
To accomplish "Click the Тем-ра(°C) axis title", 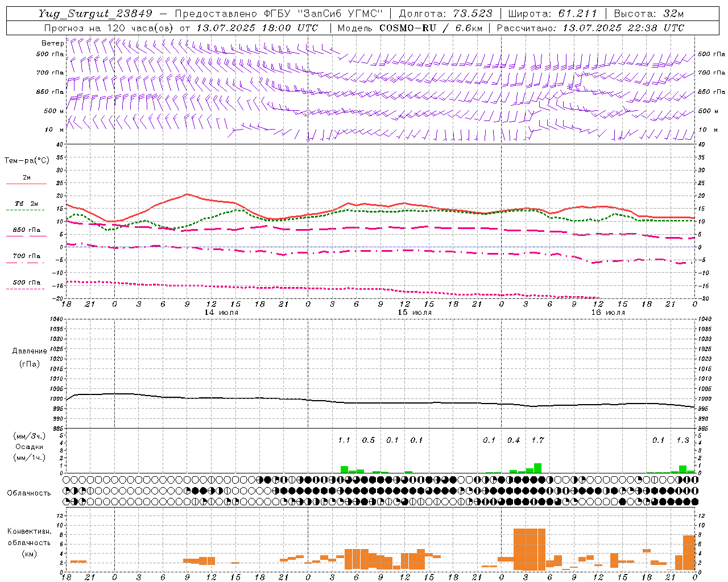I will (x=27, y=161).
